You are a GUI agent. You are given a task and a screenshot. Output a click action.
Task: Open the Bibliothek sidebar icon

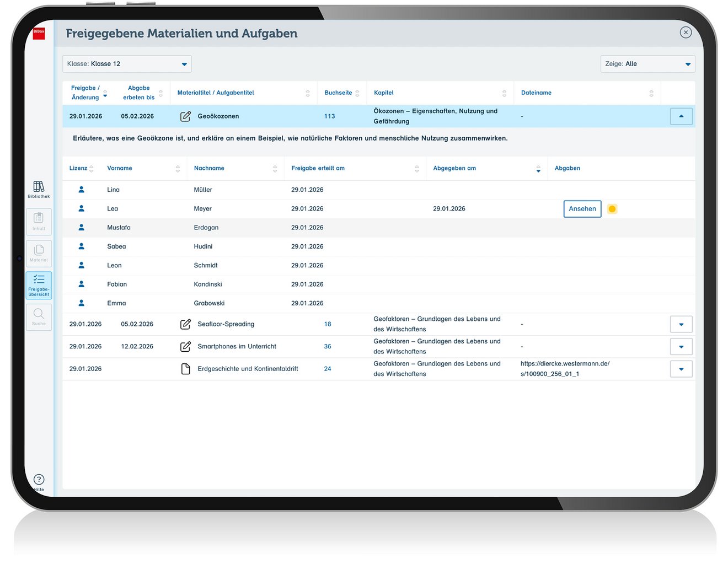pyautogui.click(x=39, y=189)
